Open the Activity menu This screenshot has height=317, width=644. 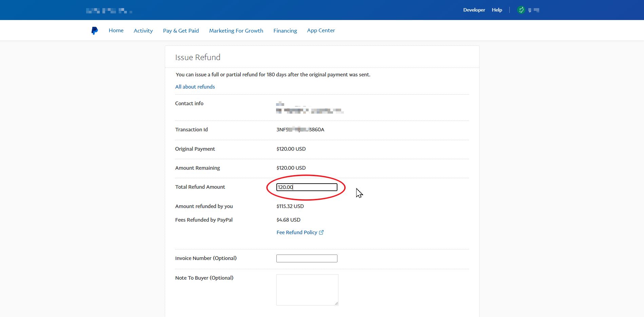tap(143, 31)
